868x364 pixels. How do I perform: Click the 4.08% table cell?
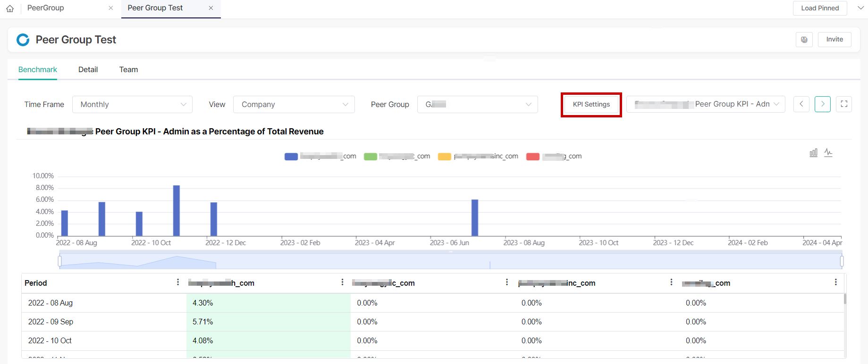tap(269, 341)
